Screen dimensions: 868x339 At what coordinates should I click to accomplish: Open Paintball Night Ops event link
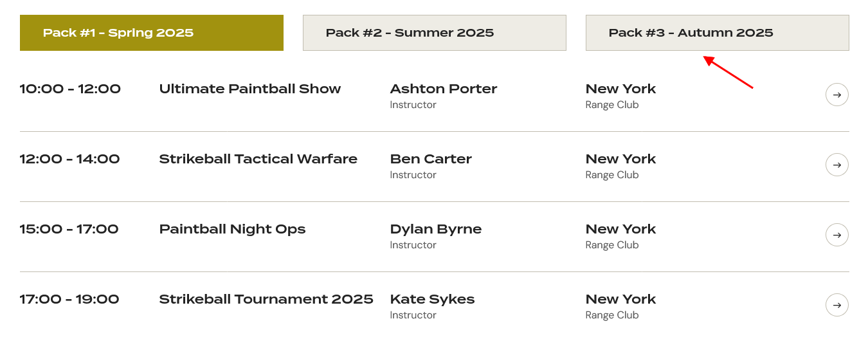coord(233,229)
